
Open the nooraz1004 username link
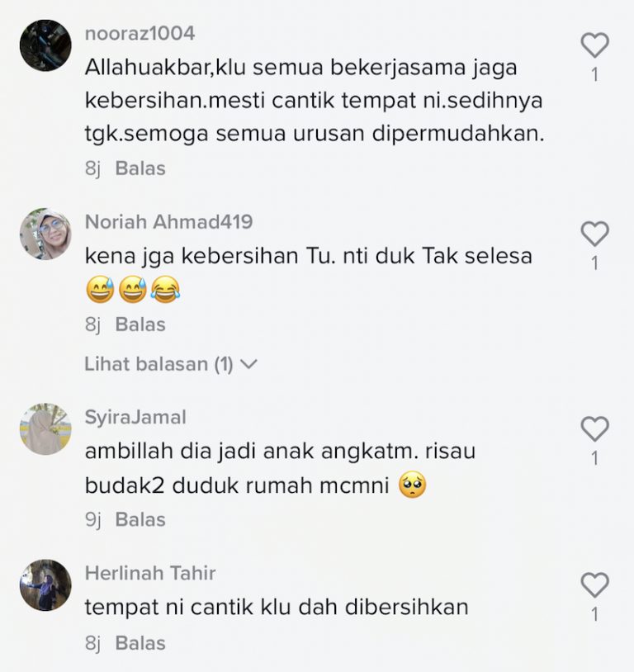click(140, 33)
